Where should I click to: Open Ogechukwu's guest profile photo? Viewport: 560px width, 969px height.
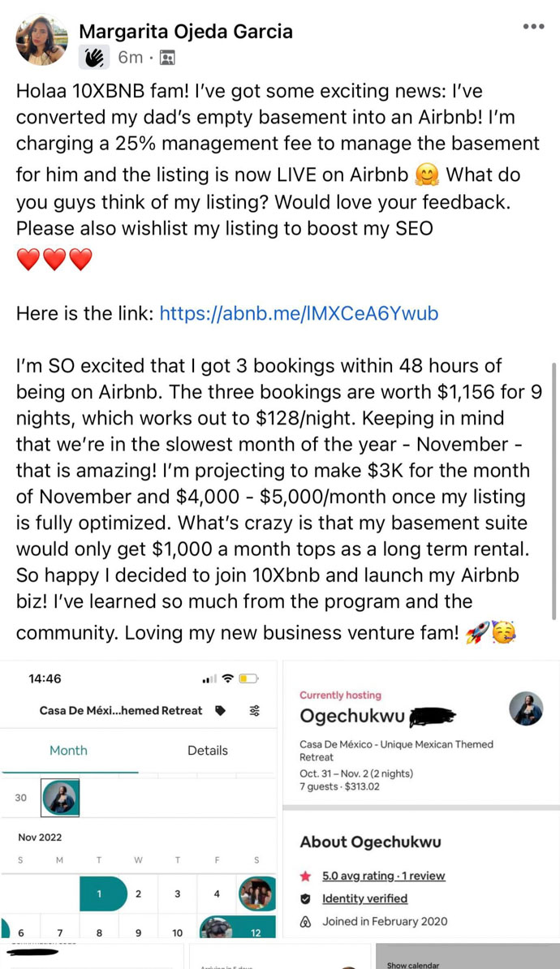526,708
